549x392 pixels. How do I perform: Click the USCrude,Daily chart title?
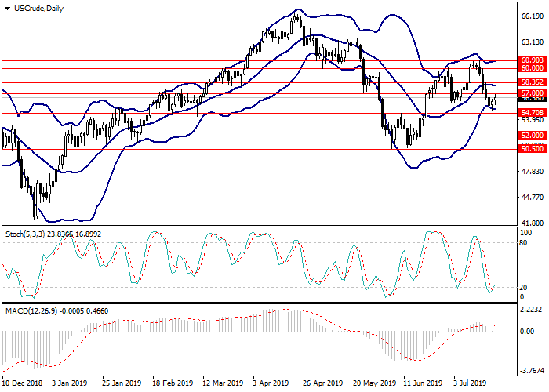(39, 8)
